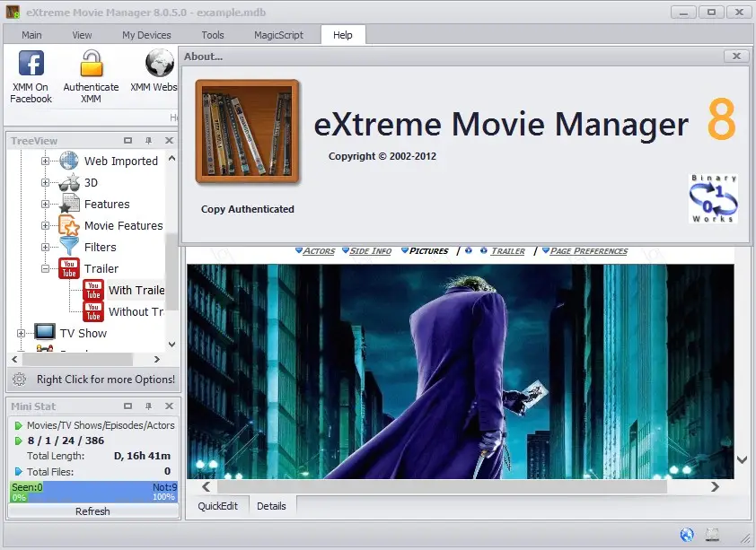Image resolution: width=756 pixels, height=550 pixels.
Task: Float the Mini Stat panel window
Action: [127, 406]
